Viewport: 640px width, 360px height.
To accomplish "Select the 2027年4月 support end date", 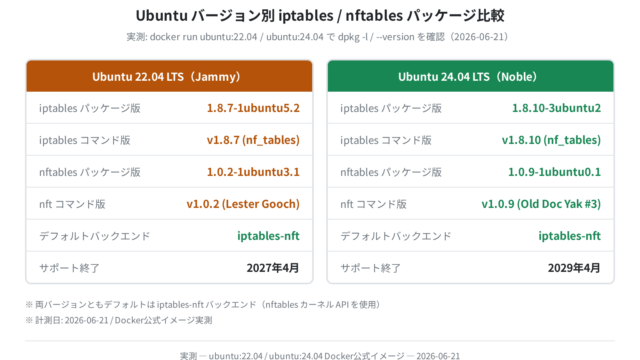I will (x=273, y=268).
